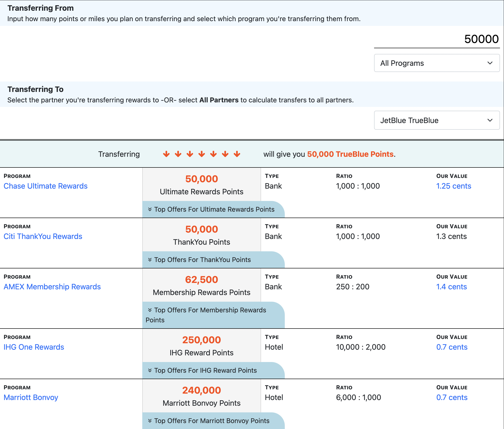This screenshot has height=429, width=504.
Task: Open the Citi ThankYou Rewards link
Action: coord(43,236)
